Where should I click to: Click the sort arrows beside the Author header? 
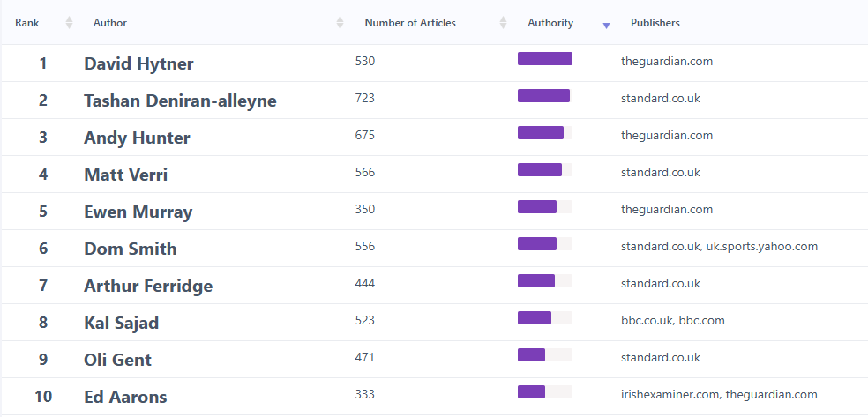tap(340, 23)
